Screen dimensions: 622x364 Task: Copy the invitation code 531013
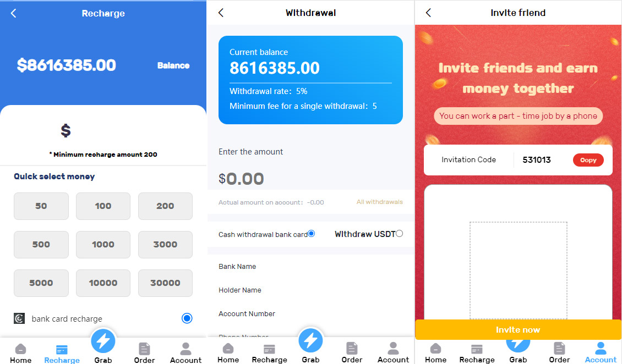click(x=588, y=160)
